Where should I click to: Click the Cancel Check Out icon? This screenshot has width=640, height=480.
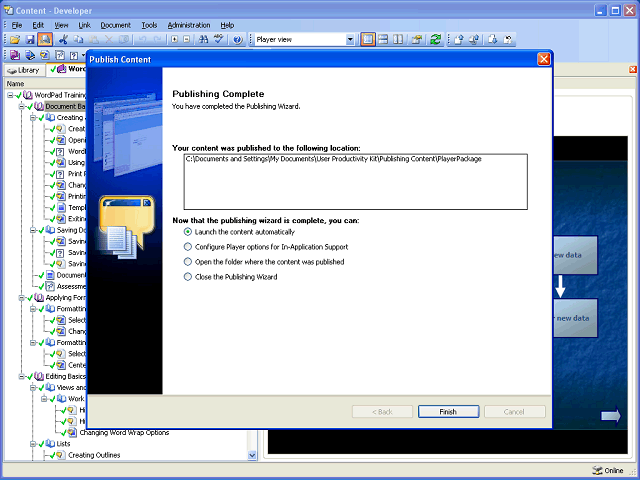click(x=508, y=40)
